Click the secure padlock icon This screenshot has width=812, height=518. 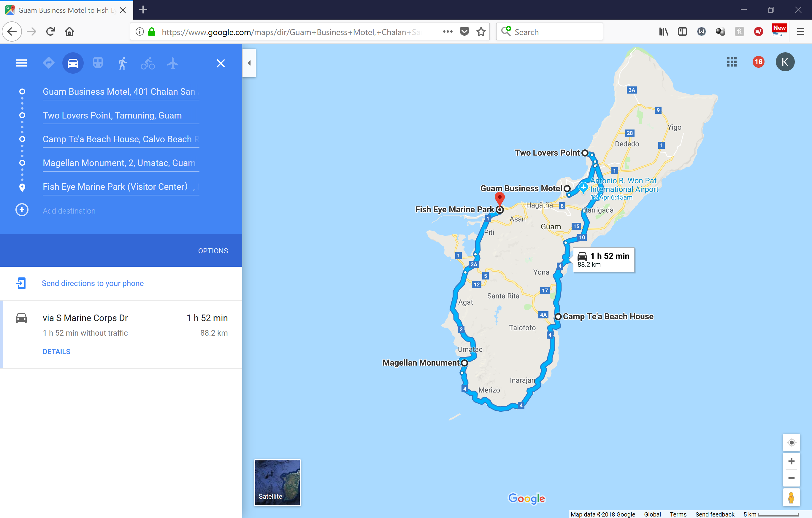coord(152,32)
